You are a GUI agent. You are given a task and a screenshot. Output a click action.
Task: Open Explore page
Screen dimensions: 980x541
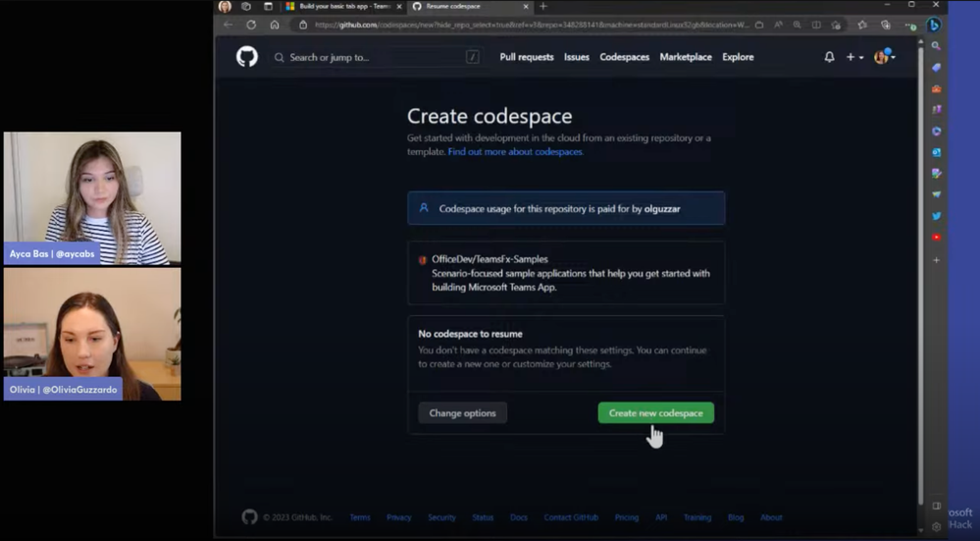click(x=738, y=57)
